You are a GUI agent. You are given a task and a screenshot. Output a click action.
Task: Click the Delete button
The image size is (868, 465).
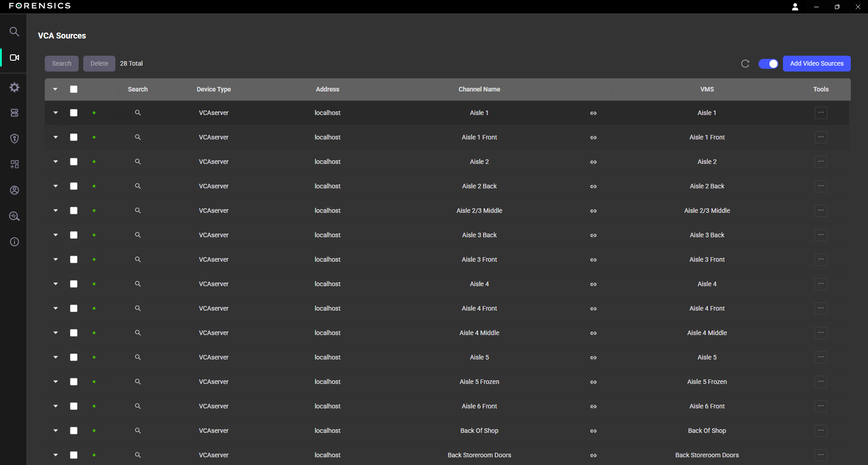pos(99,64)
